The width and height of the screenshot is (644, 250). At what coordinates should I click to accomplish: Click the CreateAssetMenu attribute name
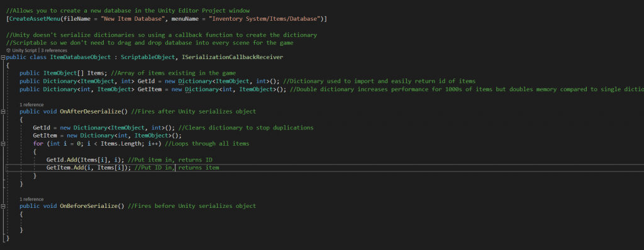[35, 19]
